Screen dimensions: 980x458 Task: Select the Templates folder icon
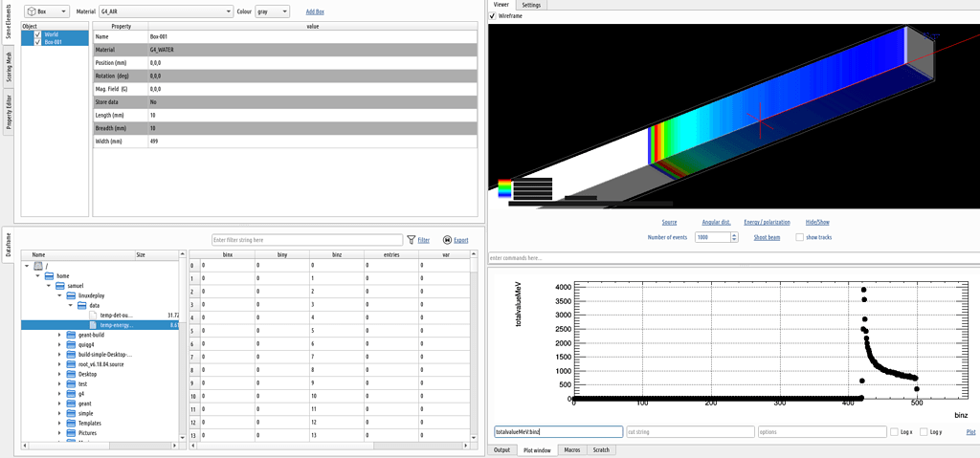point(71,423)
